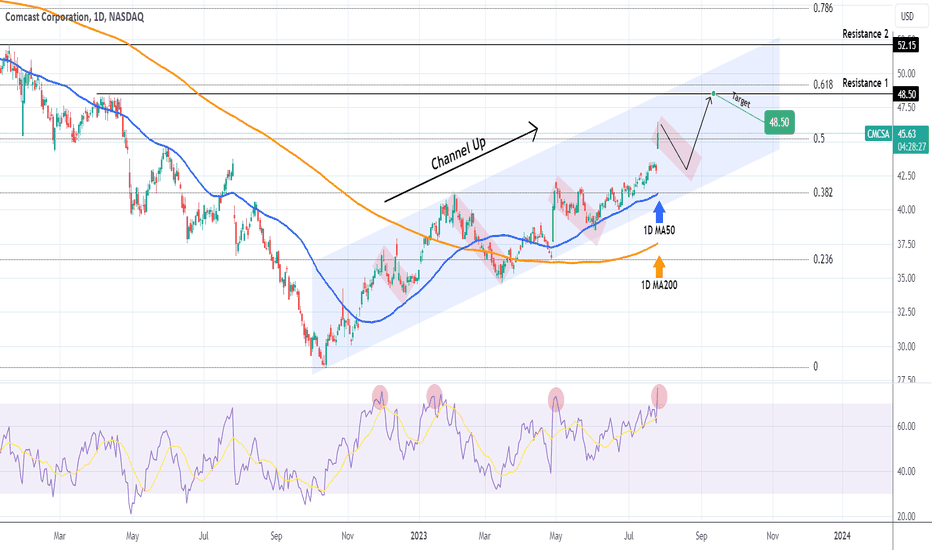This screenshot has width=932, height=550.
Task: Click the 30.00 price scale value
Action: coord(906,347)
